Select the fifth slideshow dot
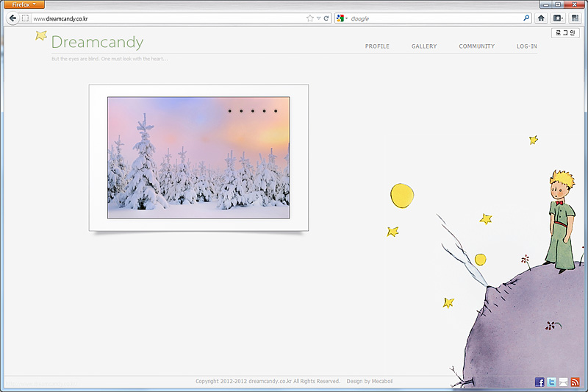Screen dimensions: 588x392 tap(276, 111)
